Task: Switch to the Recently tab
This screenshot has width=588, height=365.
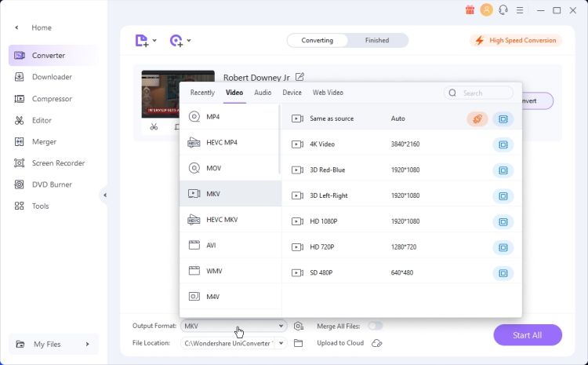Action: pos(202,93)
